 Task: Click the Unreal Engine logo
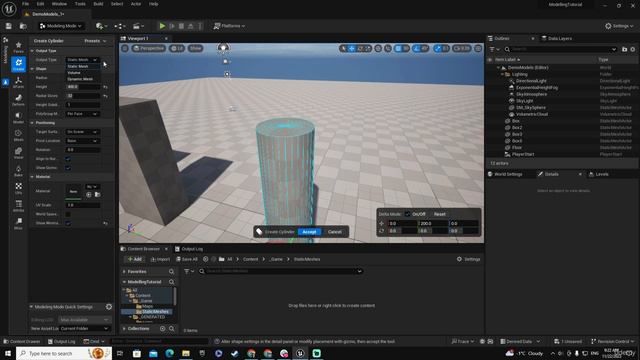pos(9,8)
